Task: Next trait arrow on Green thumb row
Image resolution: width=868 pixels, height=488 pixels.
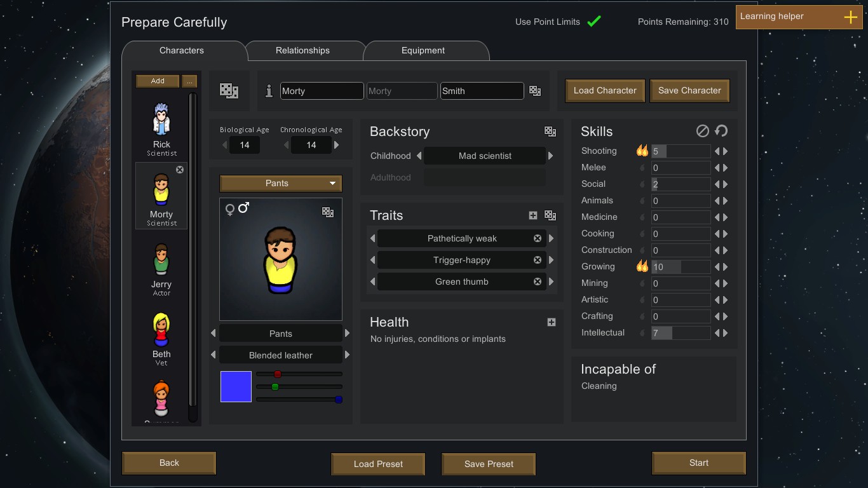Action: [551, 281]
